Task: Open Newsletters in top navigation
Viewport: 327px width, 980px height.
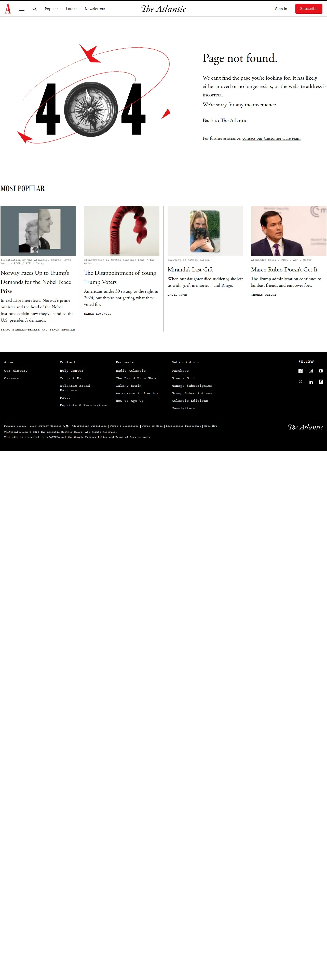Action: point(95,9)
